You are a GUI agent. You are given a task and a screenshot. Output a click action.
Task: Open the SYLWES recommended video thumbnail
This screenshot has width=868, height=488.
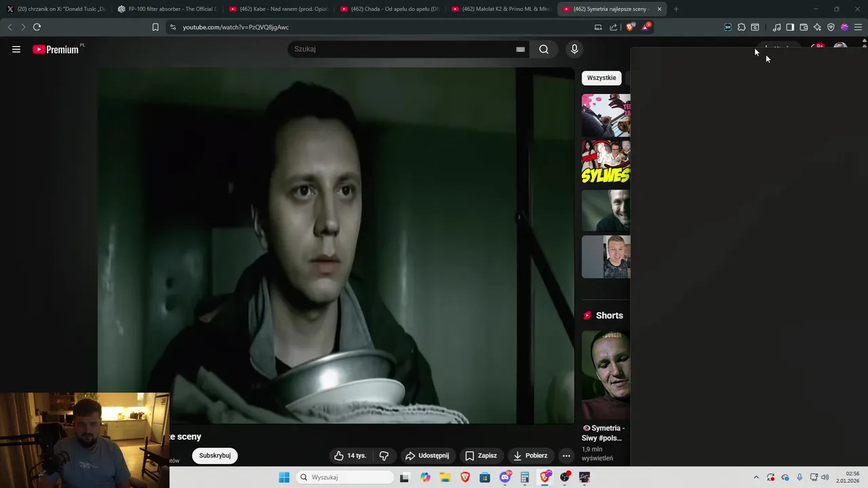pyautogui.click(x=606, y=163)
